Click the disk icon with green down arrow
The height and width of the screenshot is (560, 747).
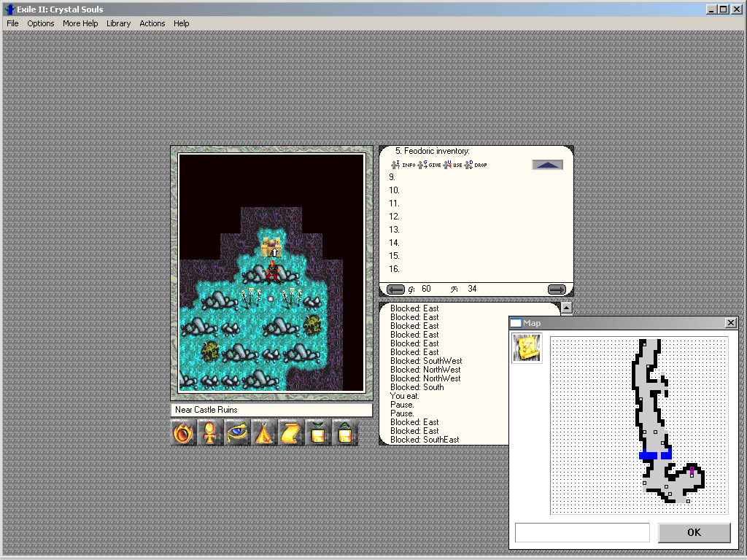pos(318,433)
